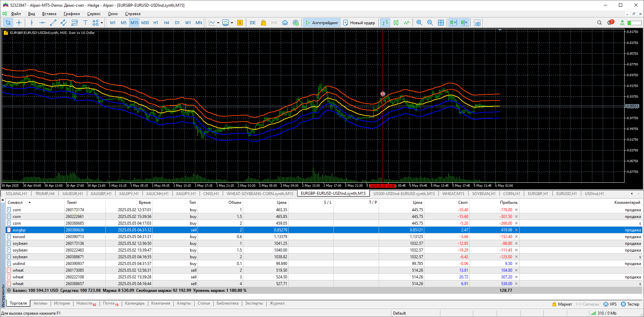
Task: Sort trades by the Прибыль column header
Action: [508, 202]
